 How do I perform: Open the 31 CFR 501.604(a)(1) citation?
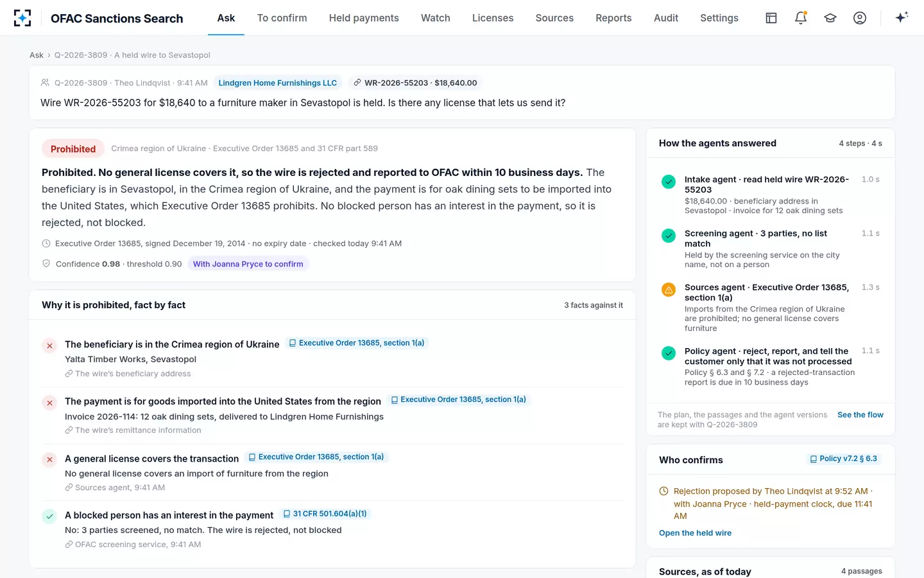(x=325, y=514)
